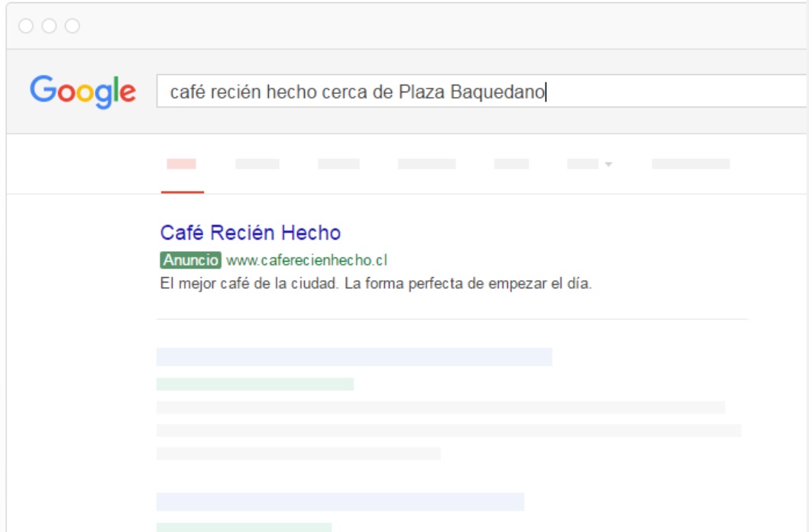
Task: Click the first placeholder result's gray description line
Action: click(440, 408)
